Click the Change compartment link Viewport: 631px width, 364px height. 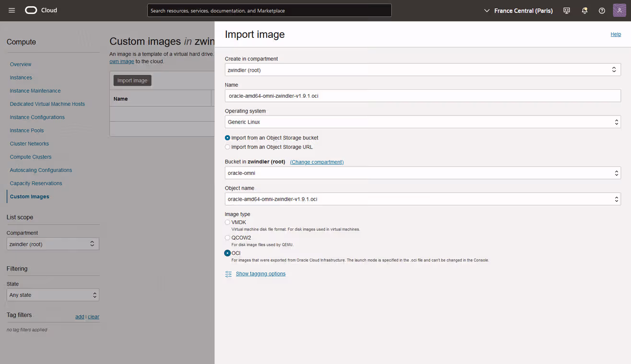click(x=316, y=162)
